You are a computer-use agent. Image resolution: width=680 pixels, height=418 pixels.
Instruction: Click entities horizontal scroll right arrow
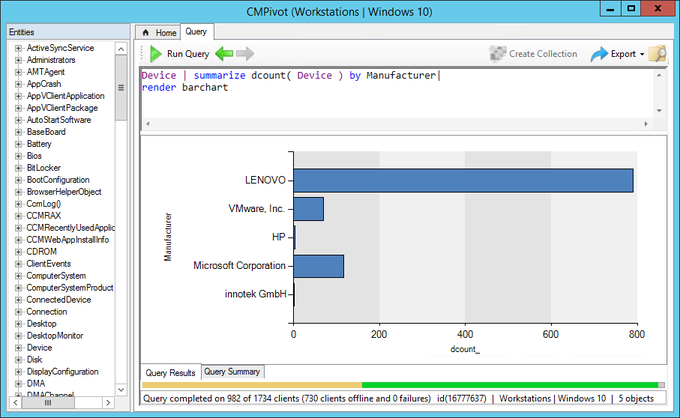(108, 403)
